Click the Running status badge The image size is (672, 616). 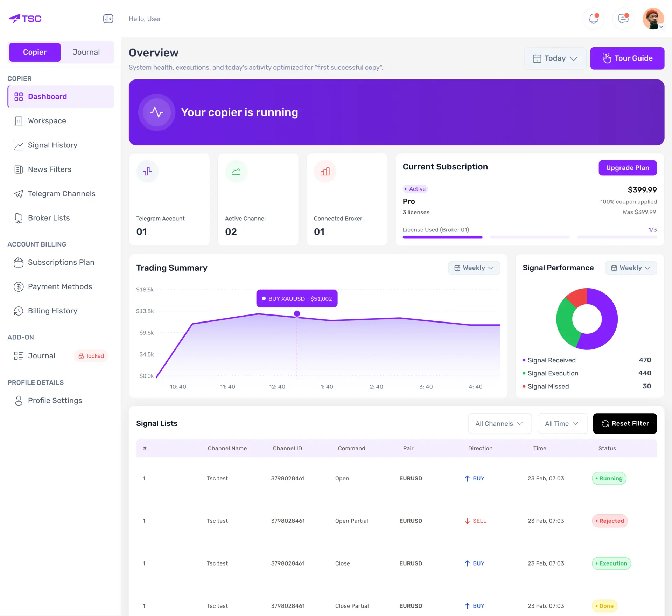[x=609, y=478]
